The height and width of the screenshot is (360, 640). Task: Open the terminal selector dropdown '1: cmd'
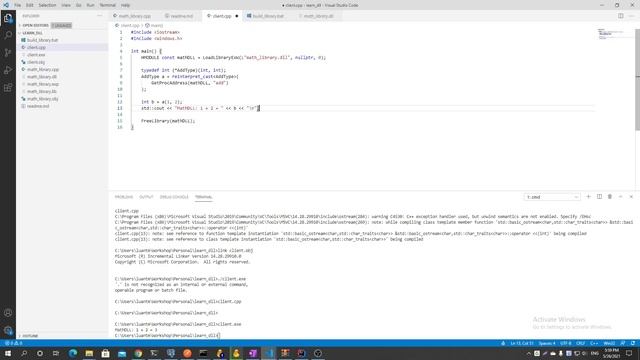click(x=552, y=197)
